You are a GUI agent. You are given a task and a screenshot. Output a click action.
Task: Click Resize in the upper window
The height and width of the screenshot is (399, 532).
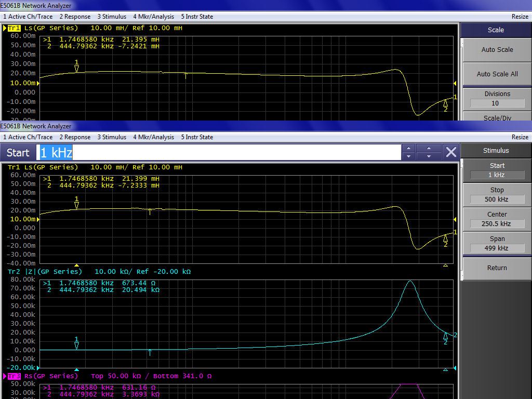coord(520,17)
